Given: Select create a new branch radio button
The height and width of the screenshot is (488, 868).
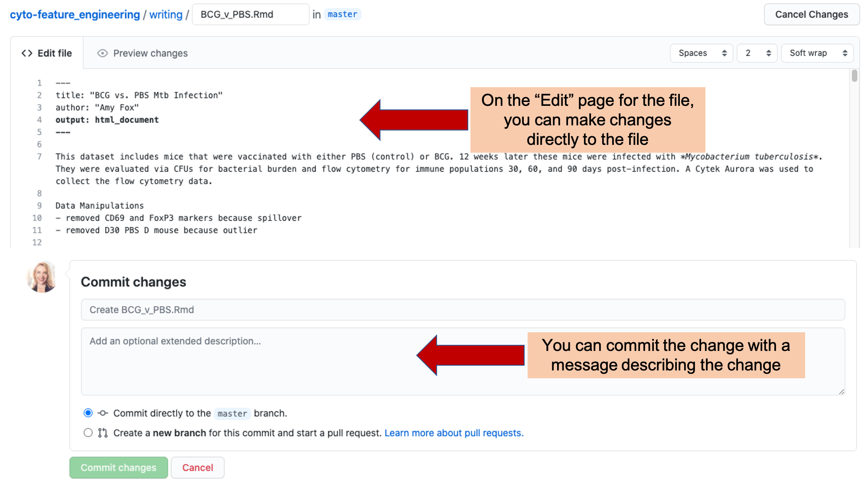Looking at the screenshot, I should pos(88,433).
